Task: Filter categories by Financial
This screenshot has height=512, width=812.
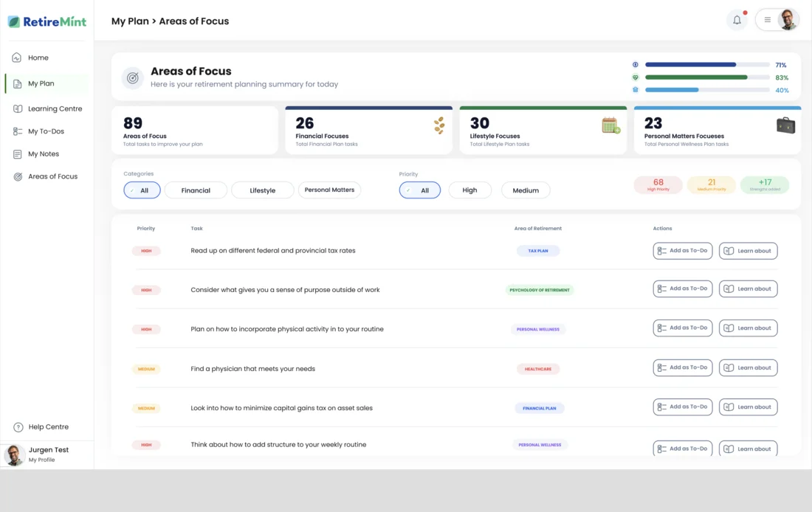Action: [x=196, y=190]
